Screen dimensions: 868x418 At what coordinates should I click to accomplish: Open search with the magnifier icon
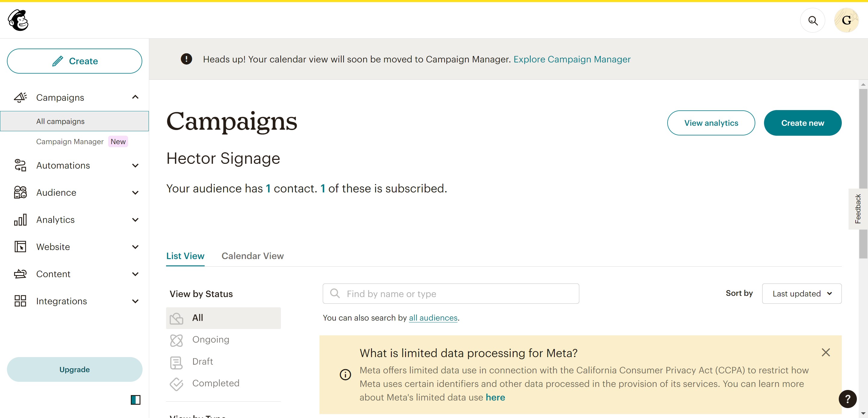[x=813, y=21]
